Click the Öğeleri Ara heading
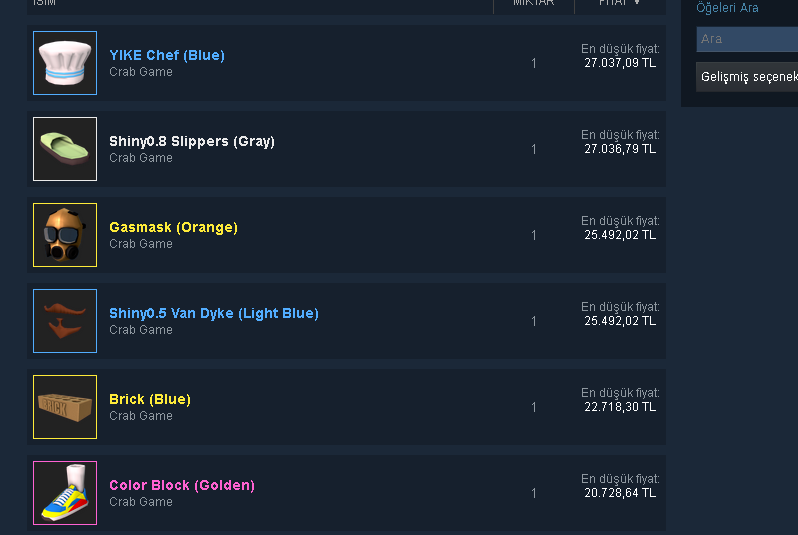798x535 pixels. click(727, 8)
